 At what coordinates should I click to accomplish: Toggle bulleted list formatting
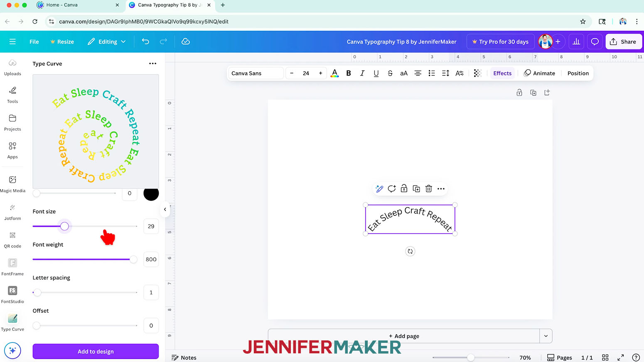tap(432, 73)
